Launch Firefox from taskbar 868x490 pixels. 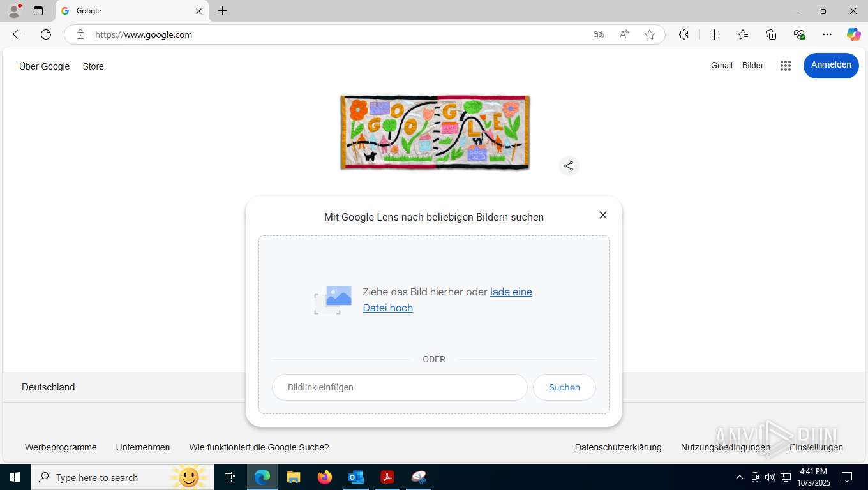click(325, 477)
